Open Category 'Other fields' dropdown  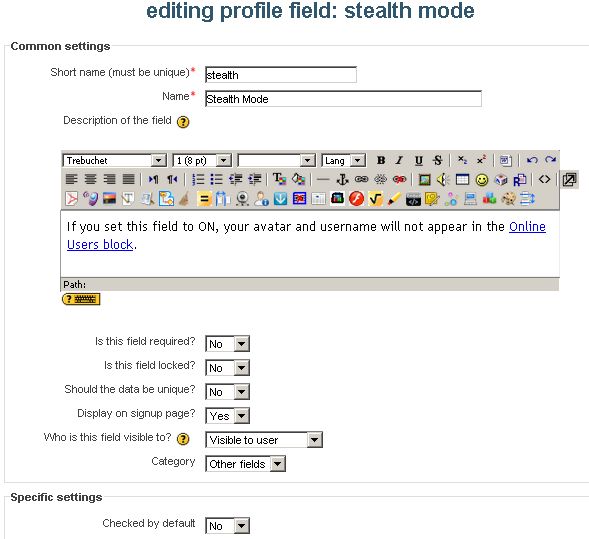coord(245,464)
